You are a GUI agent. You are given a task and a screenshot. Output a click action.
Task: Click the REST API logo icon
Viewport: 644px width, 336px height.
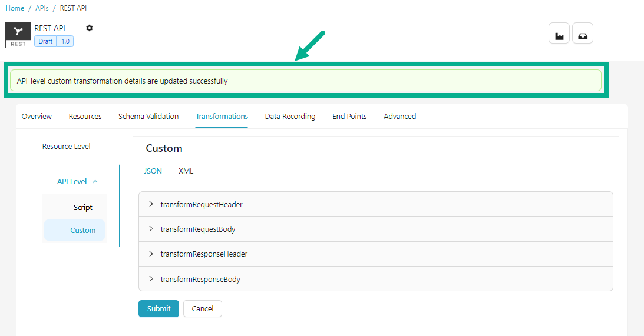tap(18, 35)
